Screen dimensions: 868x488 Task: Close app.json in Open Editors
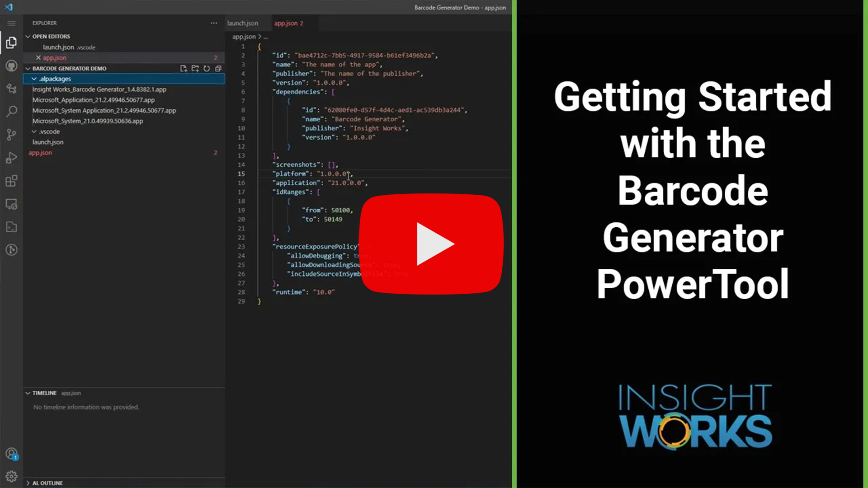pos(38,58)
